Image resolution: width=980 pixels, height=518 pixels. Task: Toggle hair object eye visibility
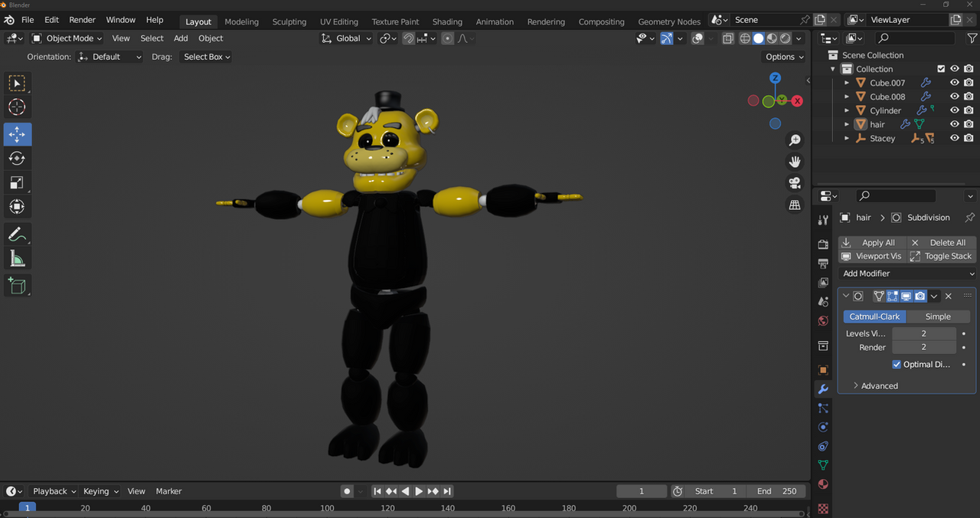tap(955, 124)
